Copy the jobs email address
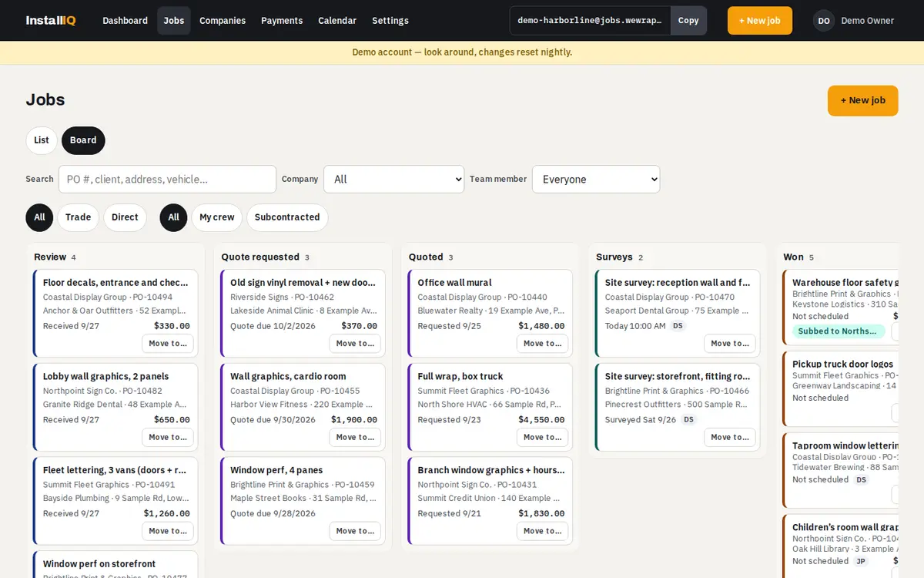Viewport: 924px width, 578px height. click(x=688, y=21)
